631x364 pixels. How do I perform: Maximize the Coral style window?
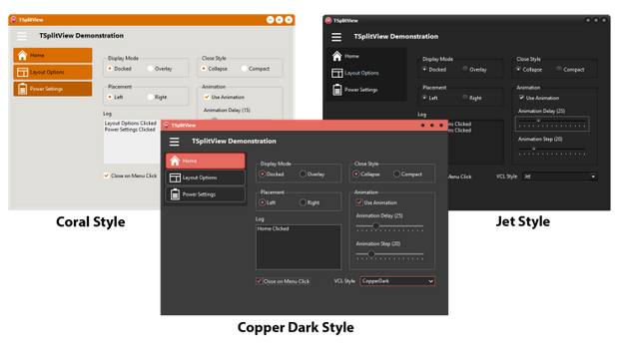tap(280, 20)
